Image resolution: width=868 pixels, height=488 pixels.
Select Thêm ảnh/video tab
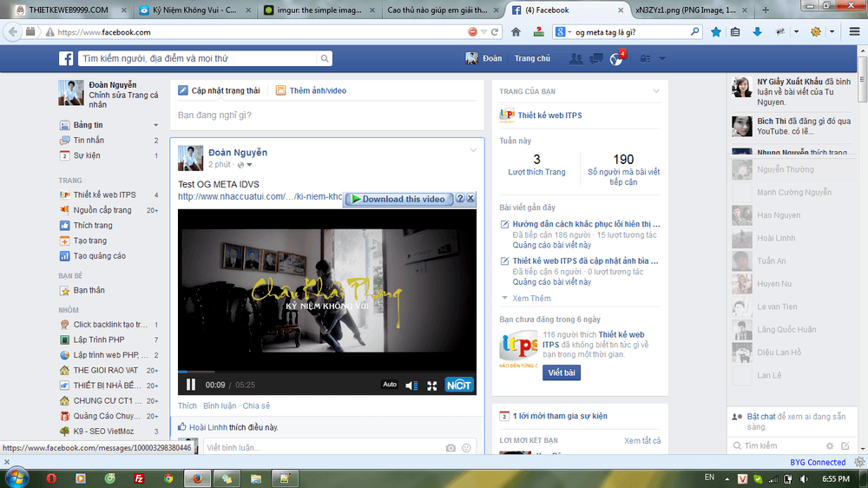(311, 90)
